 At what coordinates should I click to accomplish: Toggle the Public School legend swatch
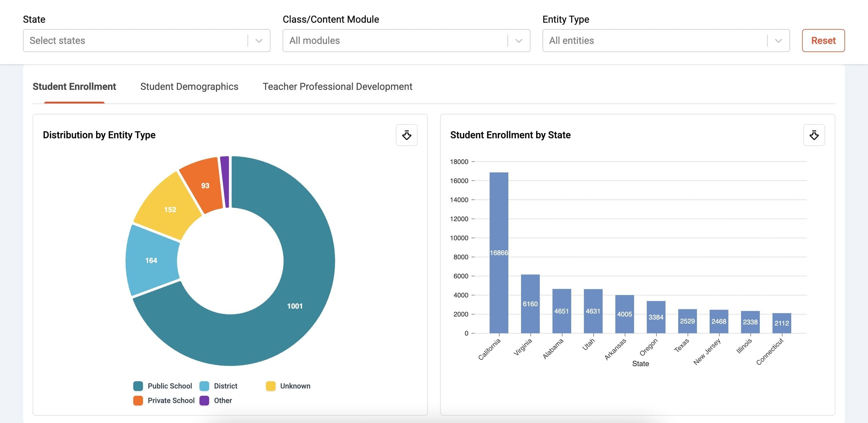[x=138, y=386]
